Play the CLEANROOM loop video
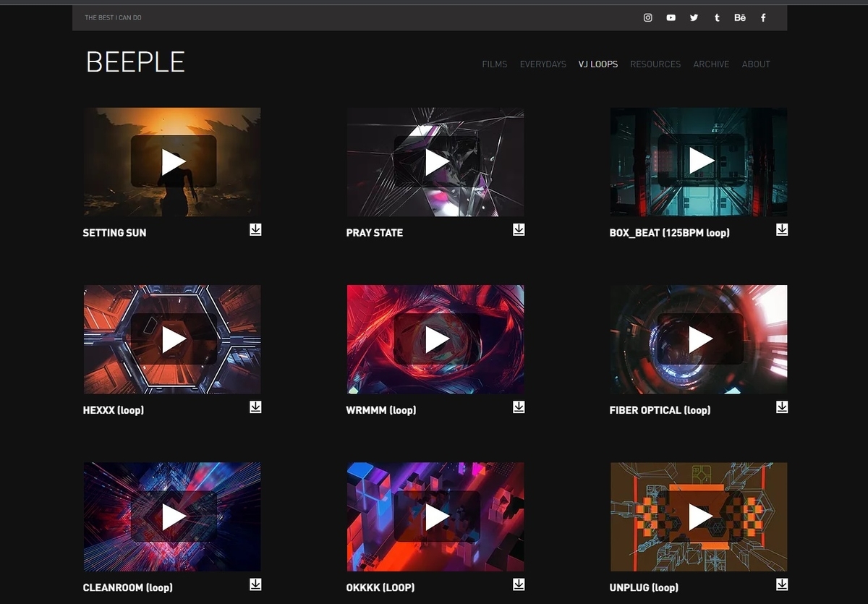 point(174,516)
